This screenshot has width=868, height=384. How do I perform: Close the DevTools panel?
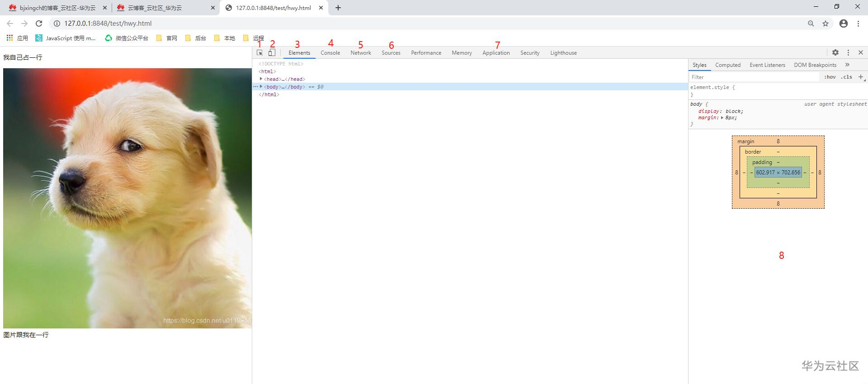point(861,52)
